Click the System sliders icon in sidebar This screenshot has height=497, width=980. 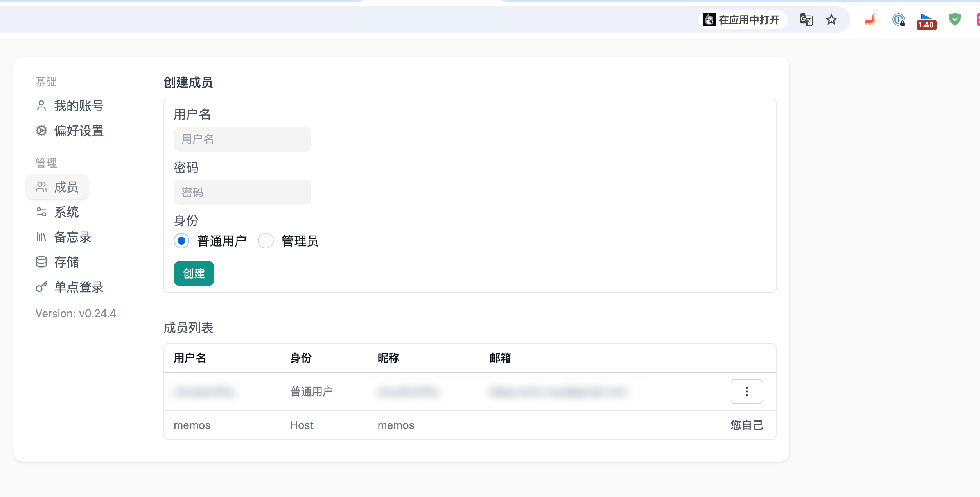(41, 212)
